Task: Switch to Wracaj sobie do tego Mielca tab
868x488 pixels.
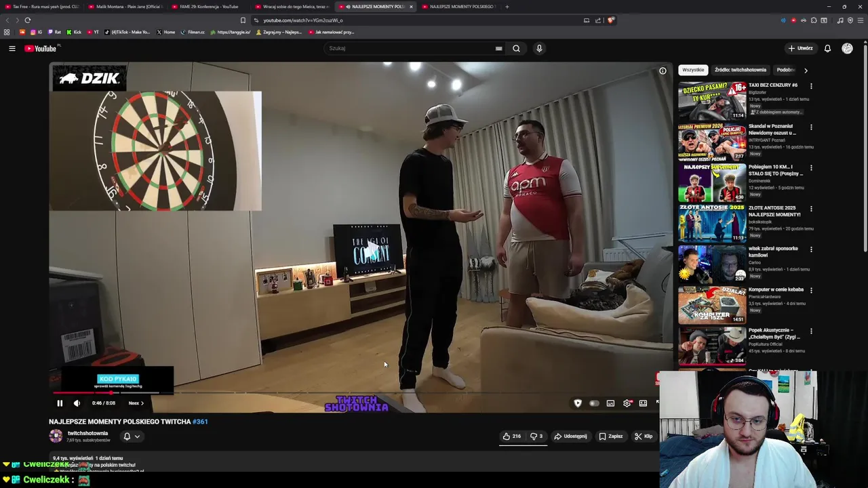Action: (x=292, y=7)
